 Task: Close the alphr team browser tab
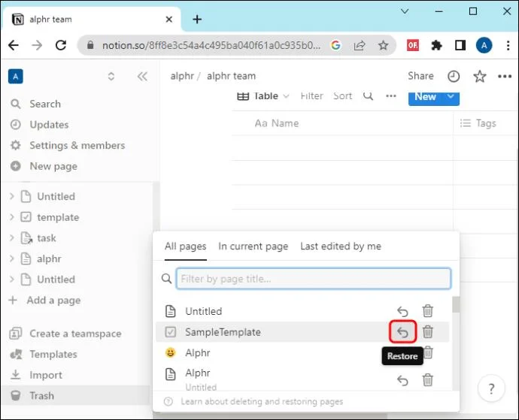point(168,20)
